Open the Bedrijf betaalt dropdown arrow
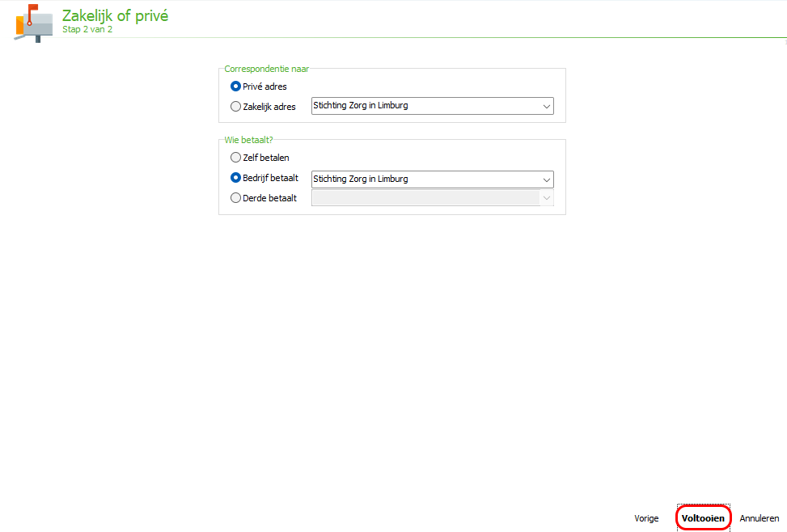Image resolution: width=787 pixels, height=532 pixels. point(547,179)
